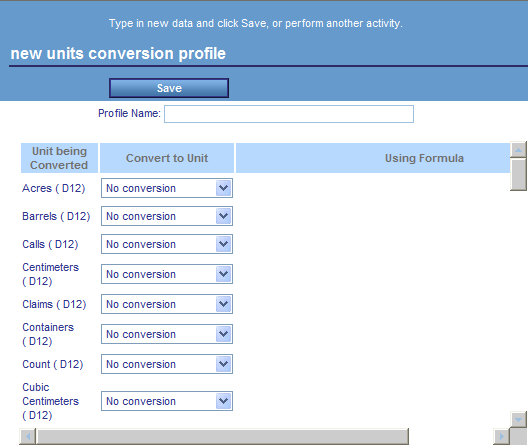Click the Unit being Converted header
528x448 pixels.
click(59, 158)
